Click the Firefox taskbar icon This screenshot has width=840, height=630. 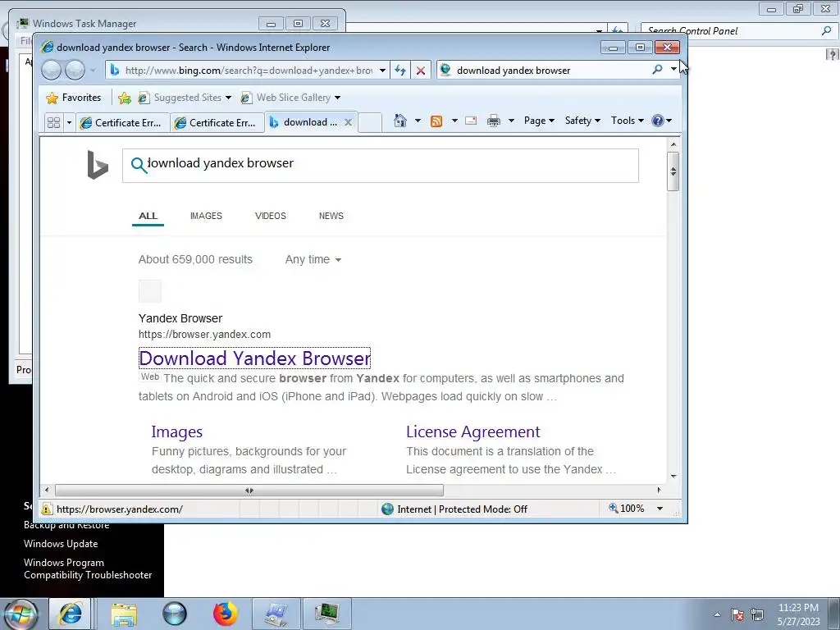point(225,614)
